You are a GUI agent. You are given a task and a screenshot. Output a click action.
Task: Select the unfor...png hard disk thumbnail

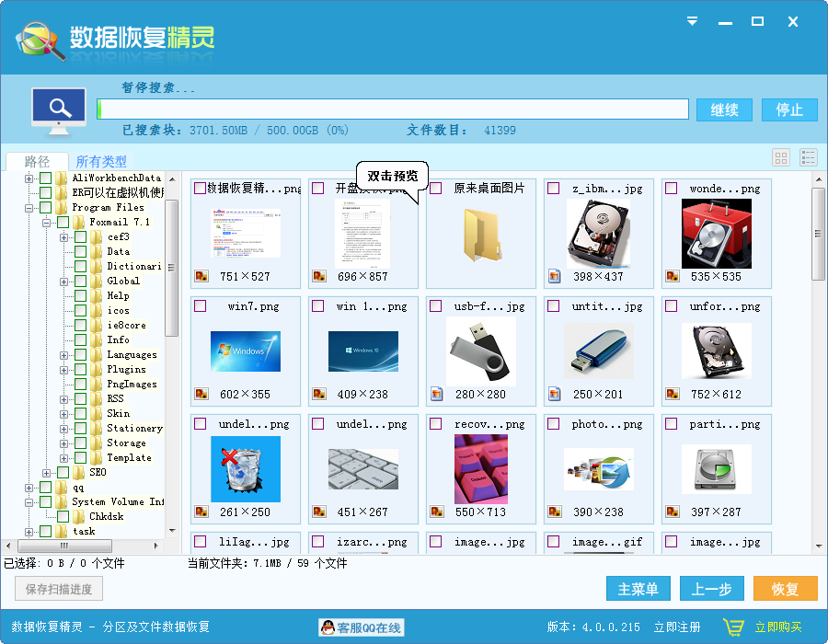pyautogui.click(x=716, y=351)
